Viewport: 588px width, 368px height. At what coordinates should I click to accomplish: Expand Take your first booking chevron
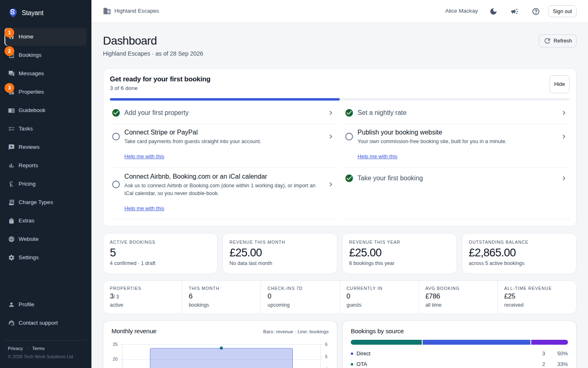pyautogui.click(x=564, y=178)
